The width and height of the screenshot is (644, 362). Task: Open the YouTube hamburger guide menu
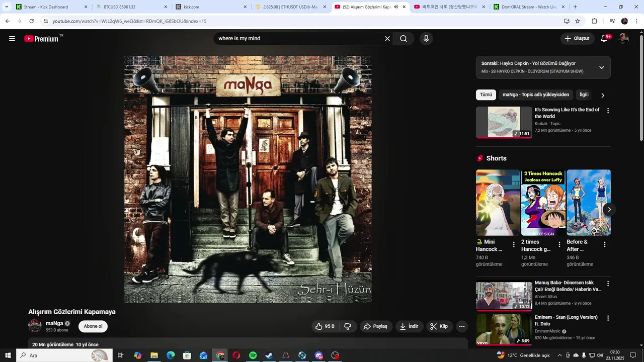point(12,39)
